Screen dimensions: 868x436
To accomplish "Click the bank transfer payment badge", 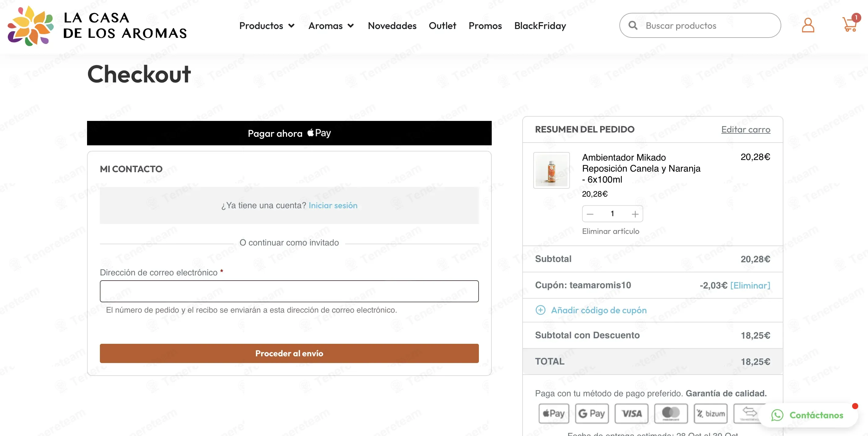I will (x=749, y=413).
